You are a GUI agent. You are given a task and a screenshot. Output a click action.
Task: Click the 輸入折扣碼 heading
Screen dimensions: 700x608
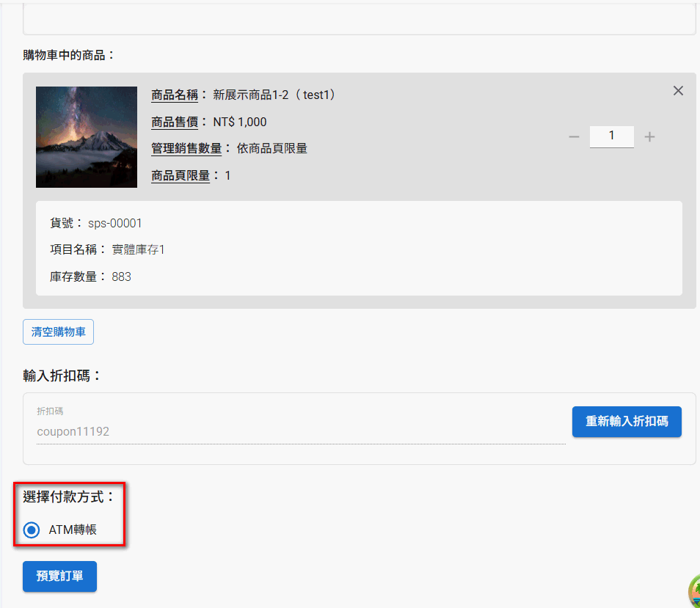pos(62,376)
